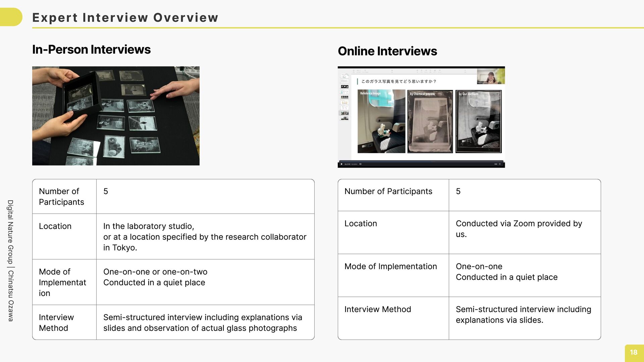Click the 'One-on-one or one-on-two' table cell
This screenshot has height=362, width=644.
coord(155,272)
